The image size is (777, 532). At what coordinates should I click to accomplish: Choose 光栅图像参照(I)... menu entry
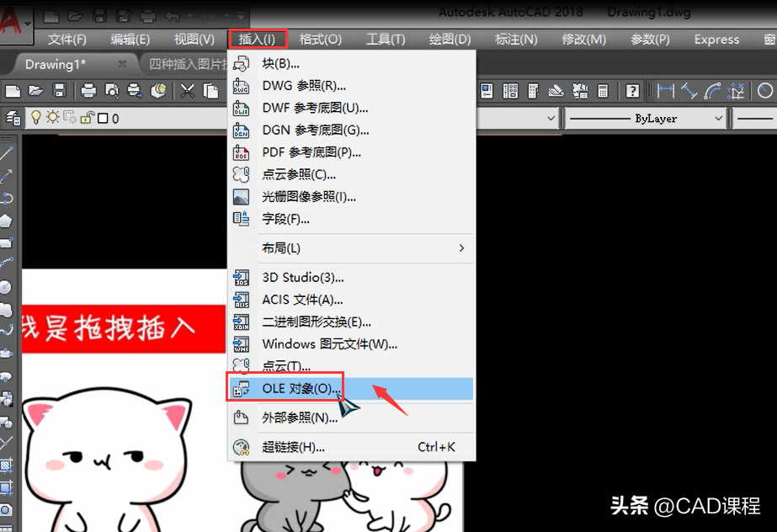352,197
